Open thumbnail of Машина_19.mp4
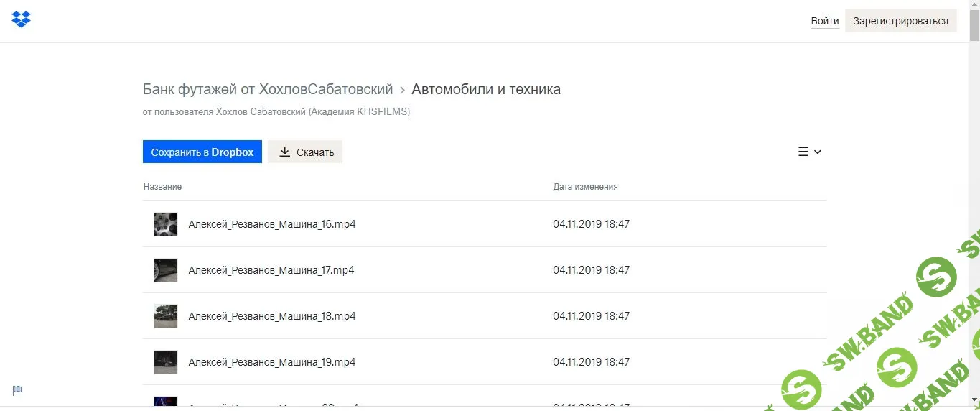This screenshot has height=411, width=980. click(x=166, y=362)
